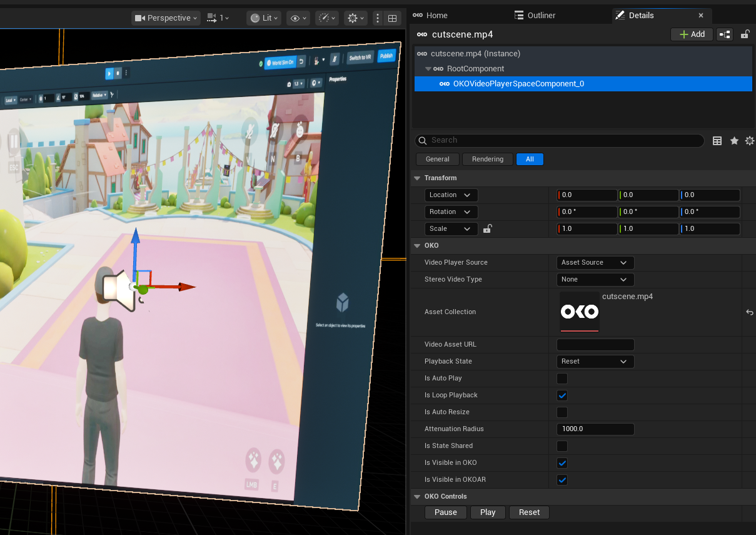Collapse the Transform section
Screen dimensions: 756x535
(417, 178)
